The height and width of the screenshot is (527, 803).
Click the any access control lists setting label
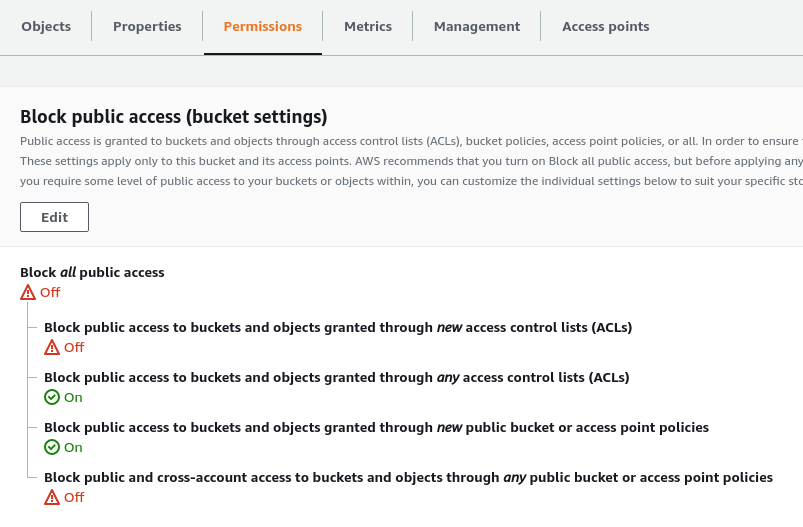(336, 377)
